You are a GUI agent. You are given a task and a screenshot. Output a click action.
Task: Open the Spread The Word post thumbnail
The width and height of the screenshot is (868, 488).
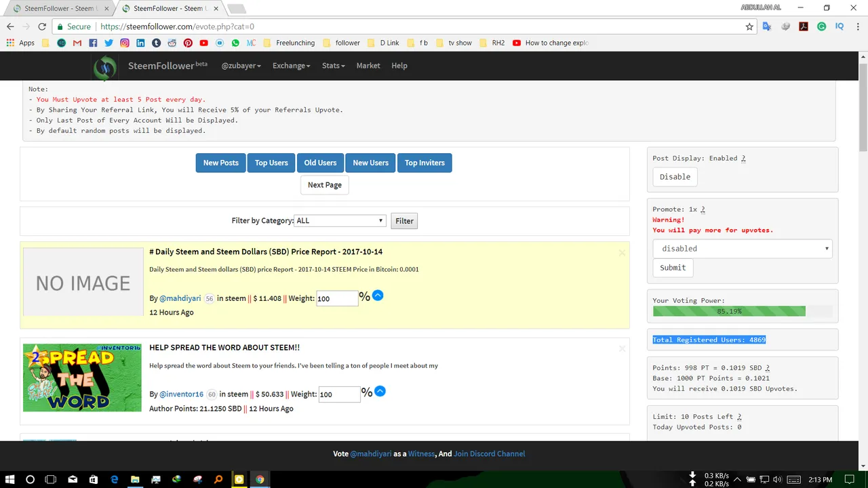tap(82, 378)
